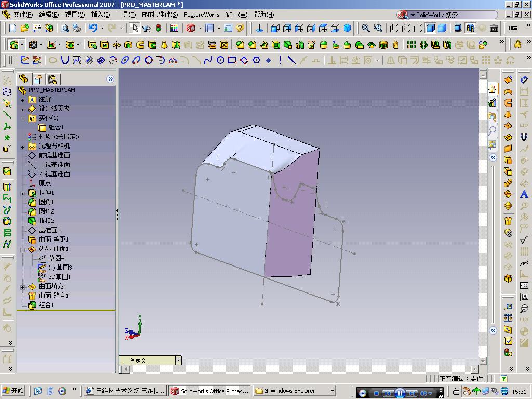Switch to the ConfigurationManager tab
The height and width of the screenshot is (399, 532).
pos(52,79)
